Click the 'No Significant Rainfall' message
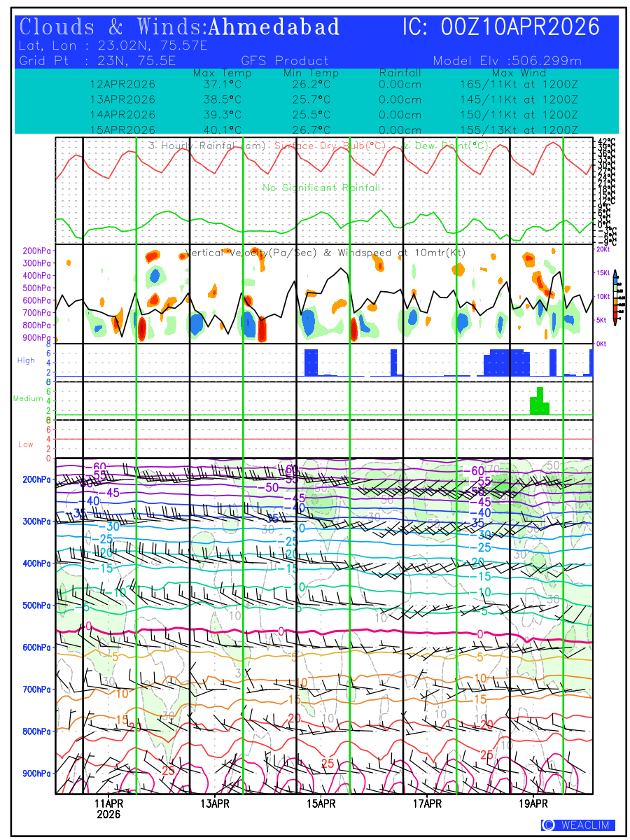The image size is (630, 840). click(x=321, y=188)
